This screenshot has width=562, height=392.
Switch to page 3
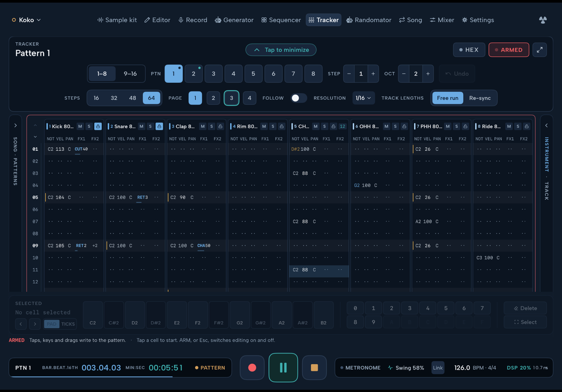point(232,98)
